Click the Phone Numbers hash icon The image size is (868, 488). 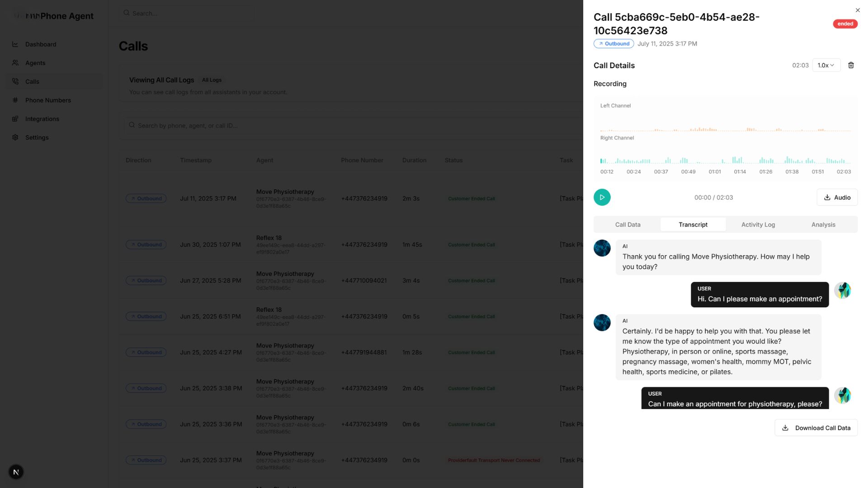click(x=15, y=100)
